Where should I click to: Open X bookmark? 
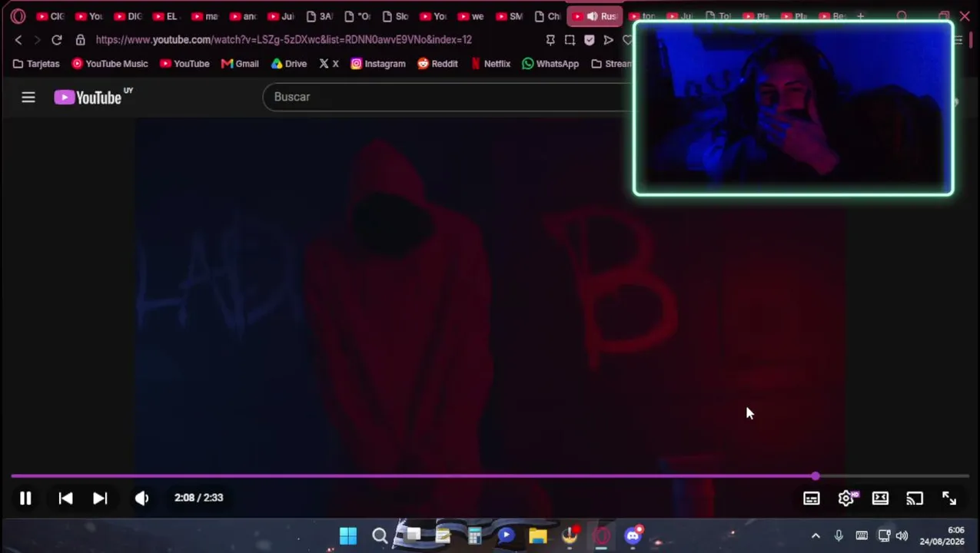(x=328, y=64)
